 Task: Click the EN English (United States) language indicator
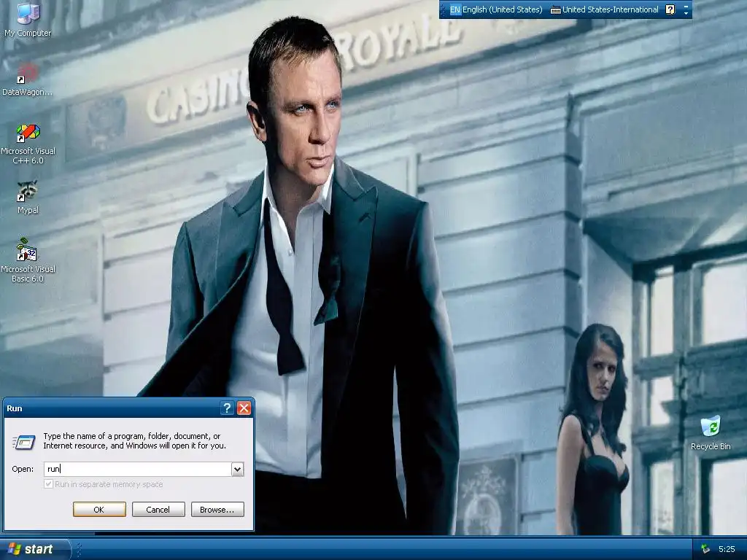click(x=495, y=9)
